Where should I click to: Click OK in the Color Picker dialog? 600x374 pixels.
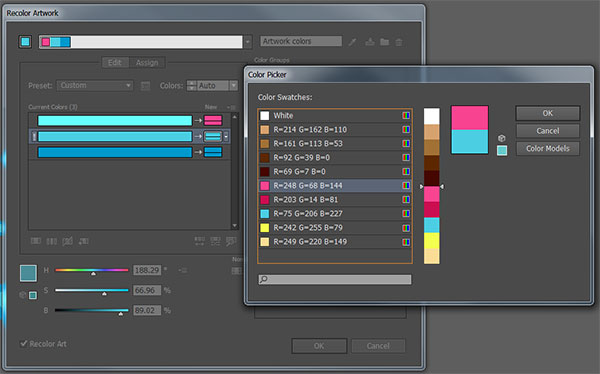point(548,113)
